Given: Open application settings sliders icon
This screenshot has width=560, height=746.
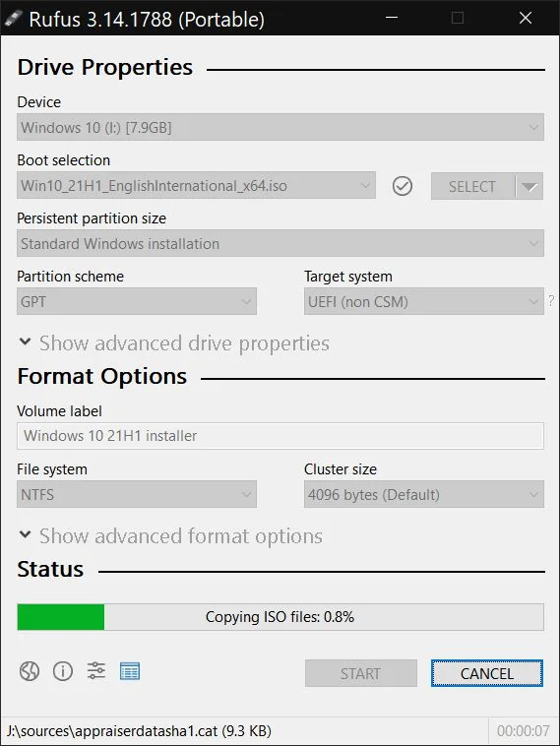Looking at the screenshot, I should pos(96,671).
